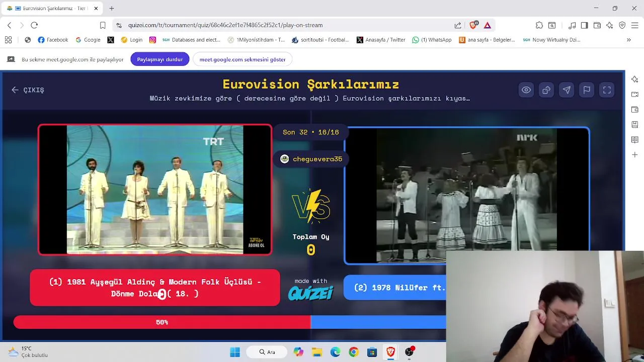The width and height of the screenshot is (644, 362).
Task: Click the site settings icon in address bar
Action: [x=119, y=25]
